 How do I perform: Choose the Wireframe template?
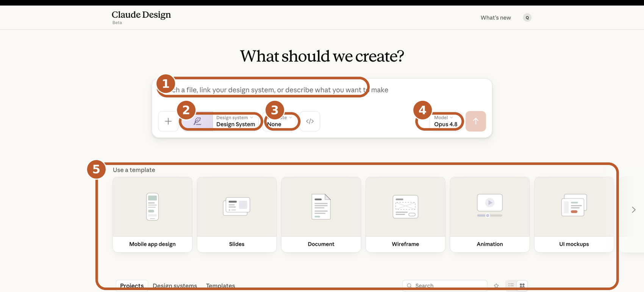(405, 214)
